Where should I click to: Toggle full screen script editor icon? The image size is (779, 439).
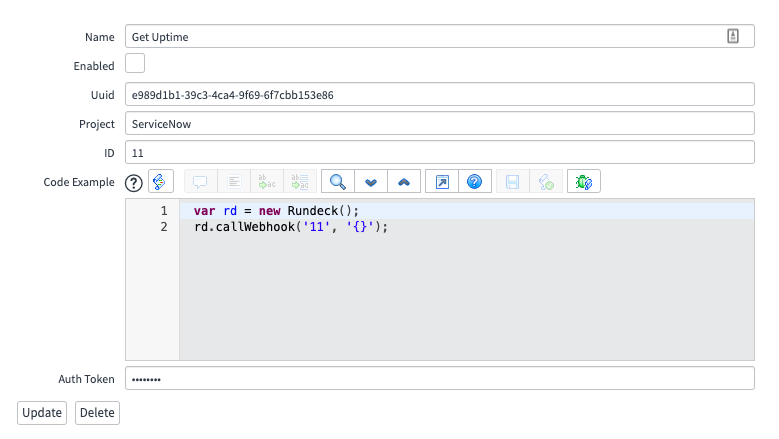442,181
